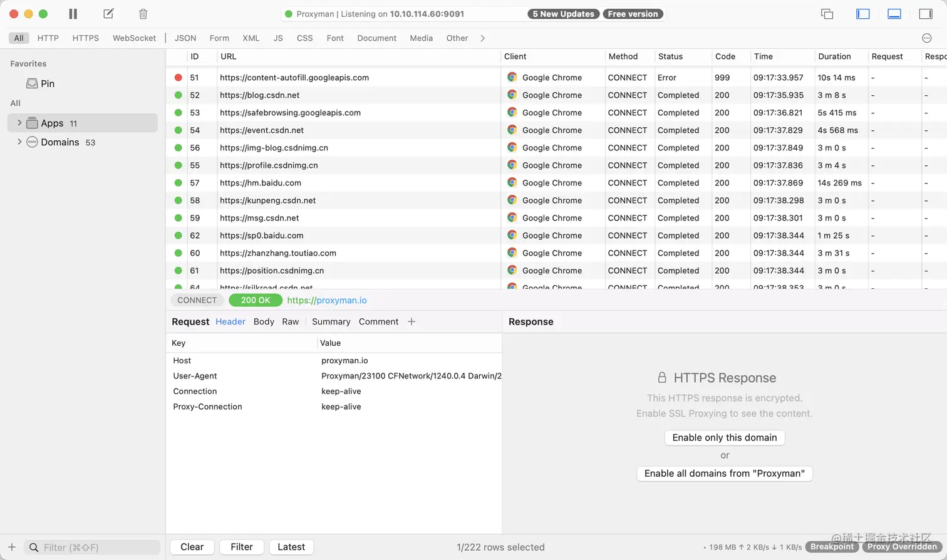Open the Summary tab
The image size is (947, 560).
tap(331, 321)
